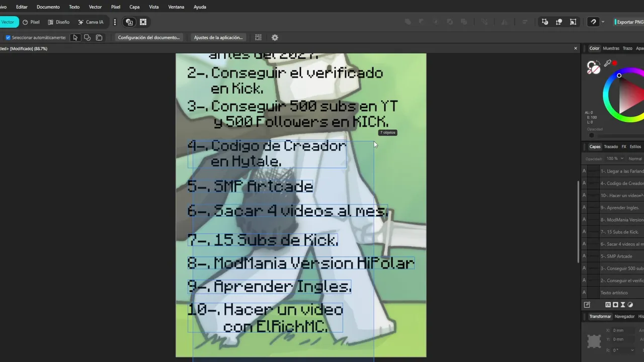644x362 pixels.
Task: Open the Documento menu
Action: coord(48,7)
